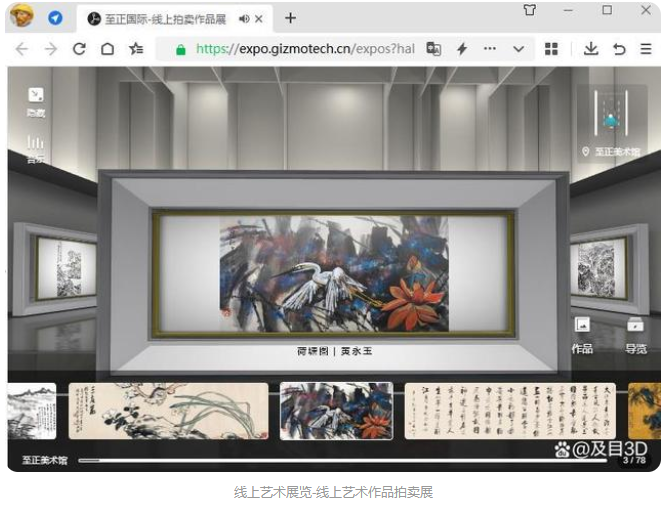The height and width of the screenshot is (505, 667).
Task: Expand the address bar dropdown chevron
Action: (518, 49)
